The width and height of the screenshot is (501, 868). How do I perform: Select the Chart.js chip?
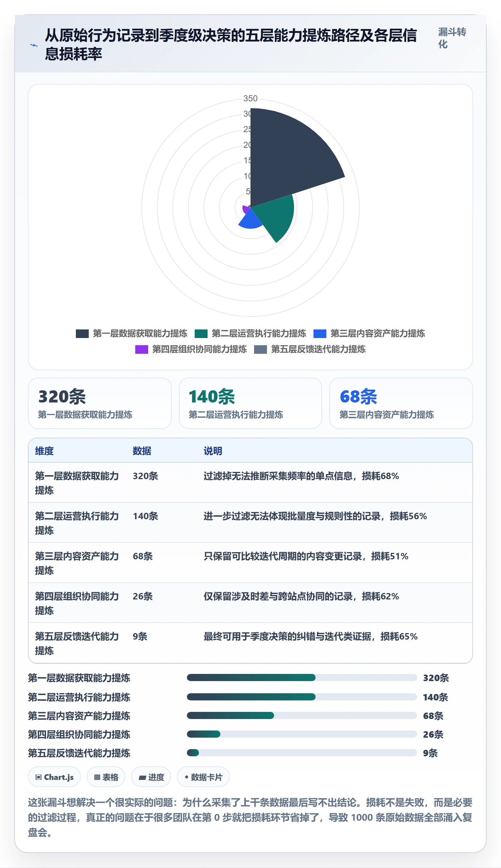pyautogui.click(x=54, y=777)
